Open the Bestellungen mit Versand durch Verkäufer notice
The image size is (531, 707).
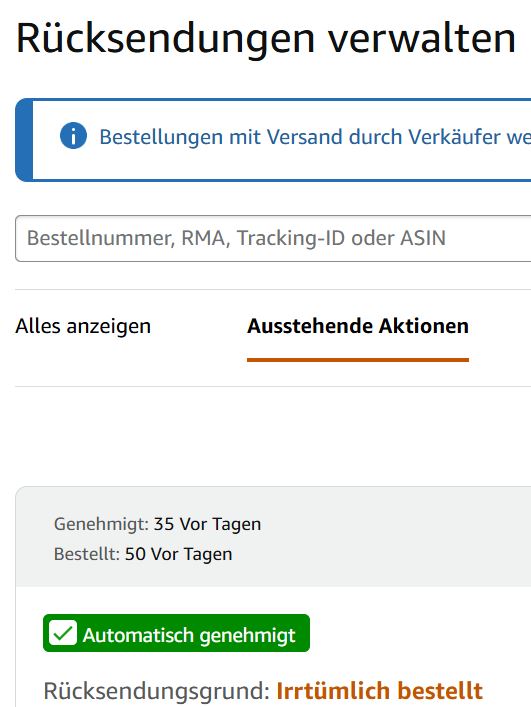pyautogui.click(x=315, y=137)
